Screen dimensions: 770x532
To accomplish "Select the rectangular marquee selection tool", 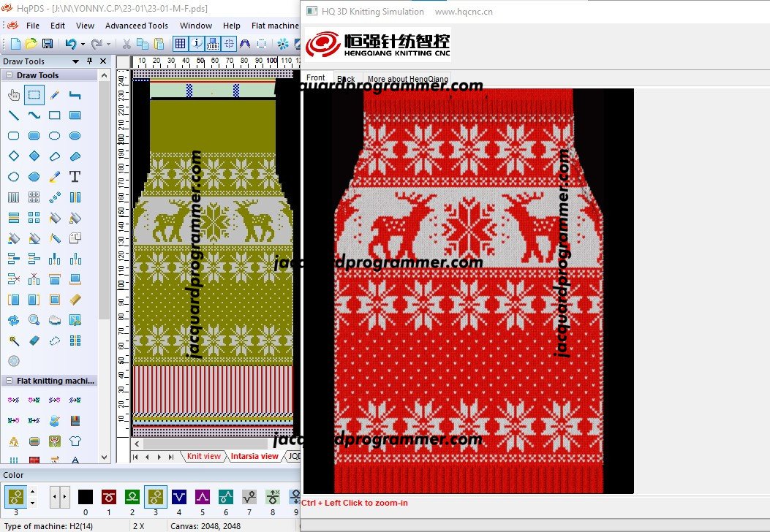I will 34,94.
